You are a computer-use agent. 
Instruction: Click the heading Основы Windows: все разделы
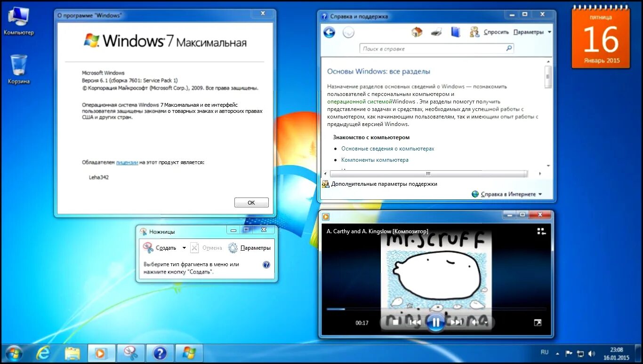tap(378, 71)
